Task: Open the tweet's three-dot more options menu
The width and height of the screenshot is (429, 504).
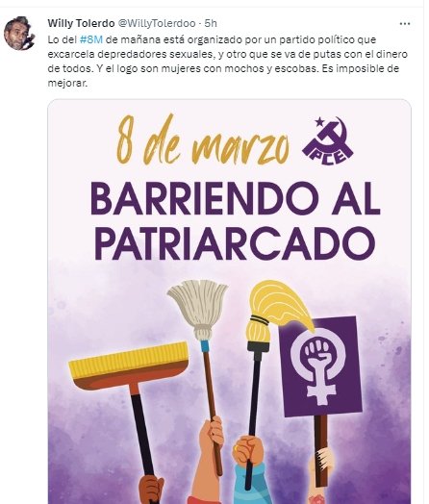Action: click(x=405, y=24)
